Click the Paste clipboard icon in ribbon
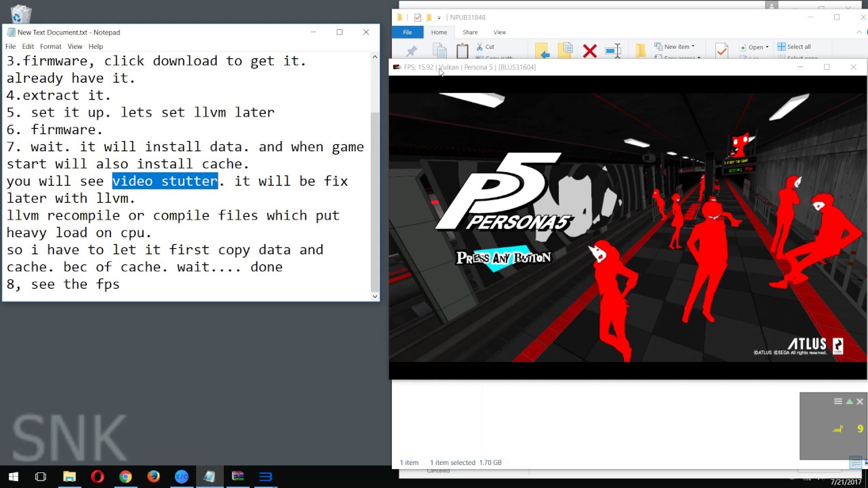Viewport: 868px width, 488px height. tap(462, 51)
